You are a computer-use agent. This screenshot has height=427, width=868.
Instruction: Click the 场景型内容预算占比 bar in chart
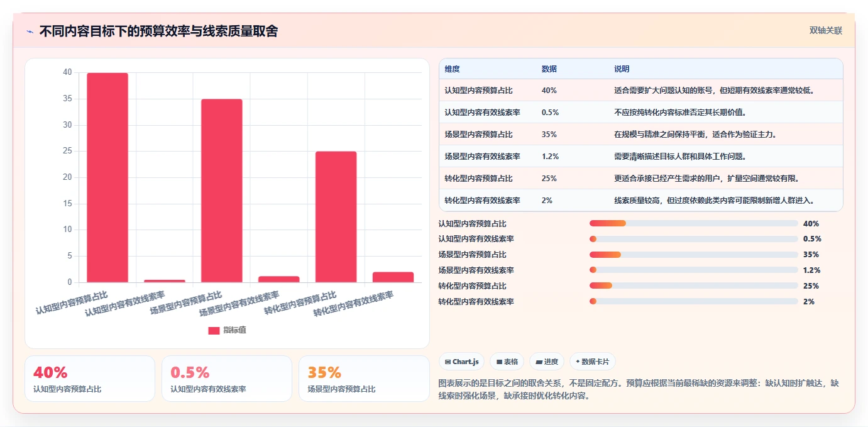(x=222, y=191)
